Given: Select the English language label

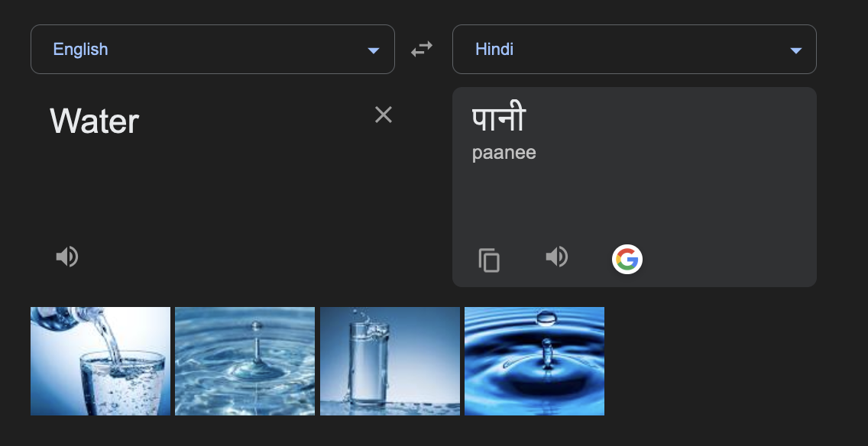Looking at the screenshot, I should click(79, 49).
